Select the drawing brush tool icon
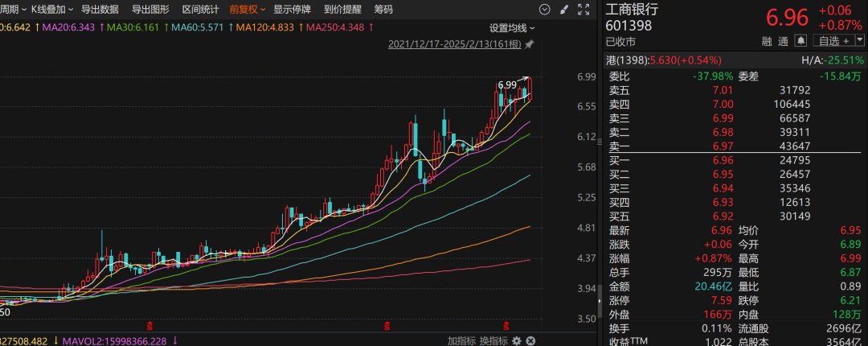This screenshot has width=868, height=346. pos(564,10)
